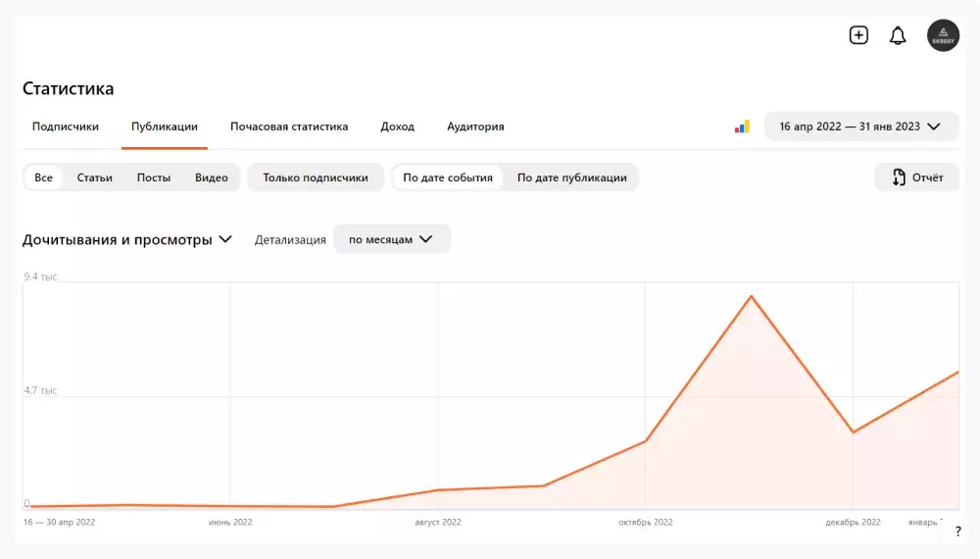Image resolution: width=980 pixels, height=559 pixels.
Task: Switch to По дате публикации mode
Action: (571, 178)
